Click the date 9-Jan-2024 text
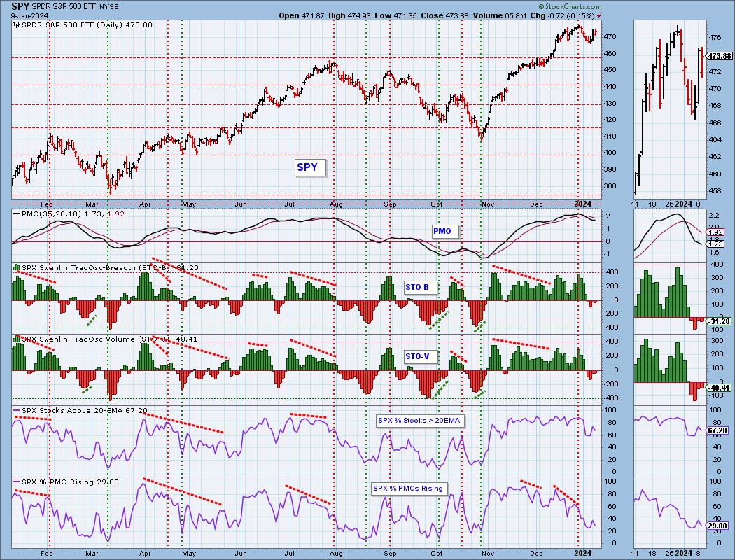The image size is (735, 560). click(28, 15)
